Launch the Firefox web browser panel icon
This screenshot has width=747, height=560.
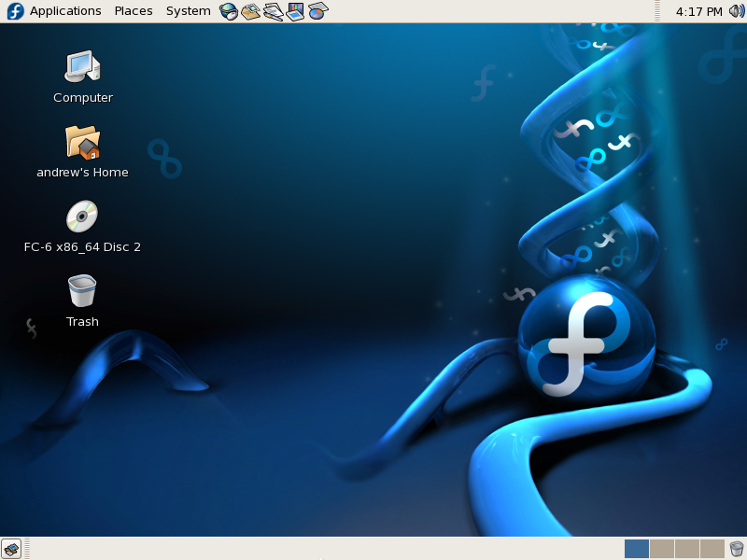(229, 11)
